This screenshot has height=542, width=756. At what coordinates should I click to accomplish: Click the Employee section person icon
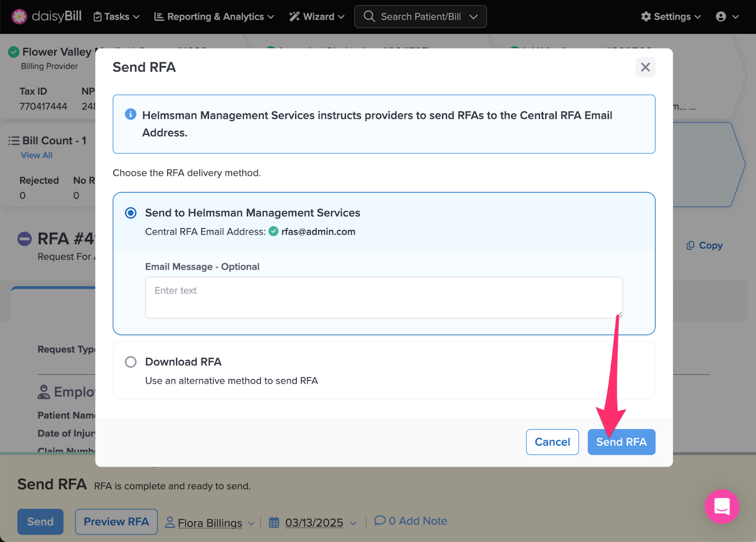pos(43,392)
